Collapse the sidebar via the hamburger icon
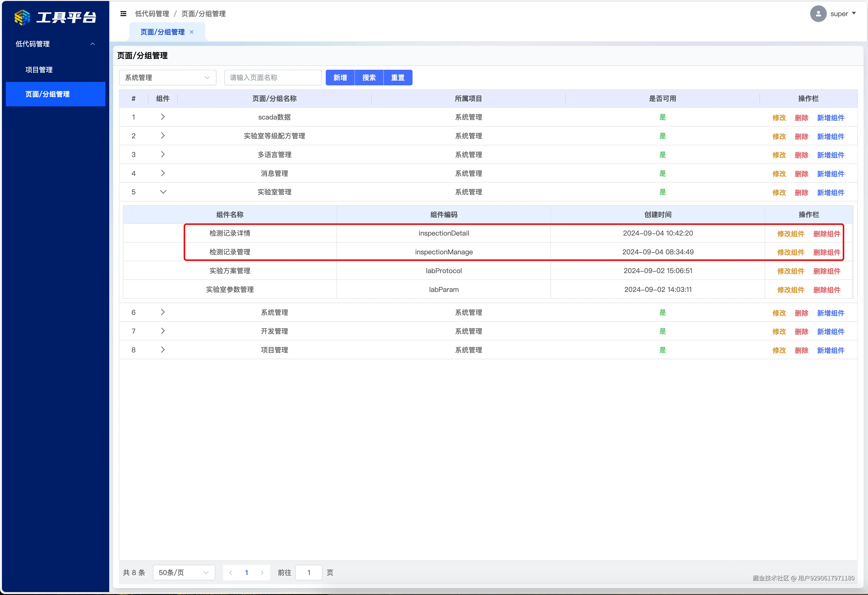868x595 pixels. click(x=123, y=13)
